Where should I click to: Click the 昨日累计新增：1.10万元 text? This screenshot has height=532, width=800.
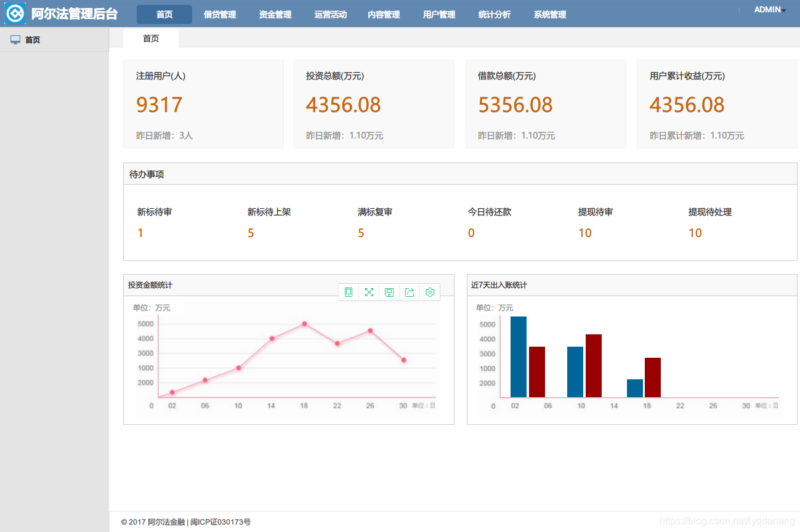(x=697, y=135)
